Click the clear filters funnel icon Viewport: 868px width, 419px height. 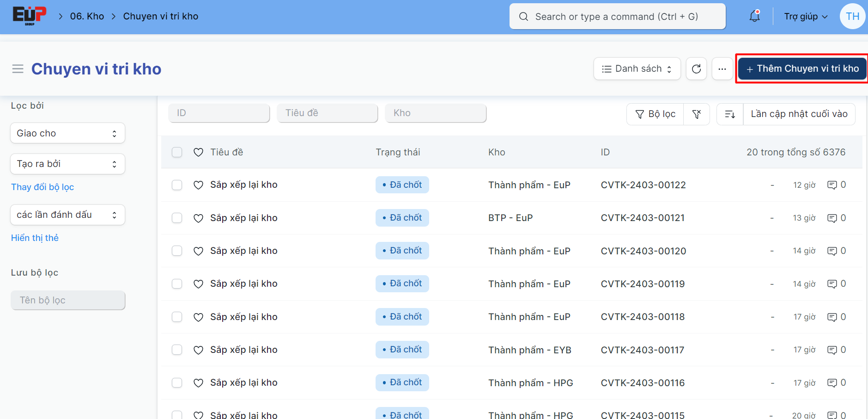click(697, 114)
